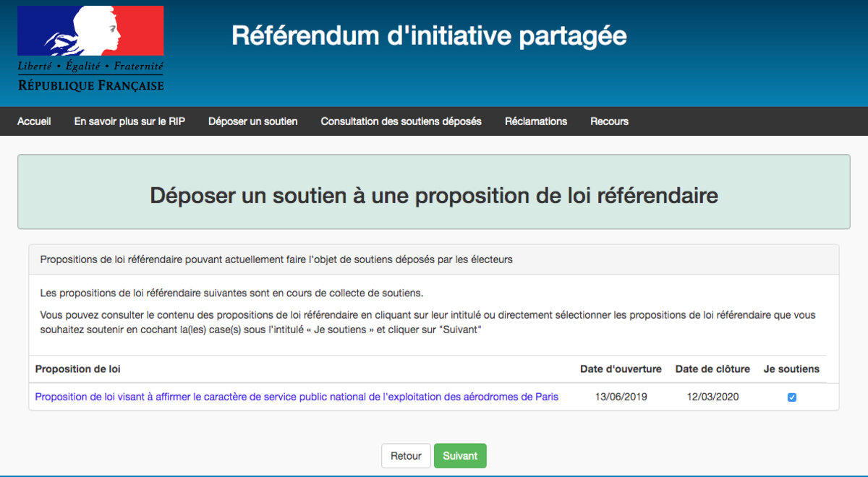The height and width of the screenshot is (477, 868).
Task: Click the closing date 12/03/2020
Action: pos(712,397)
